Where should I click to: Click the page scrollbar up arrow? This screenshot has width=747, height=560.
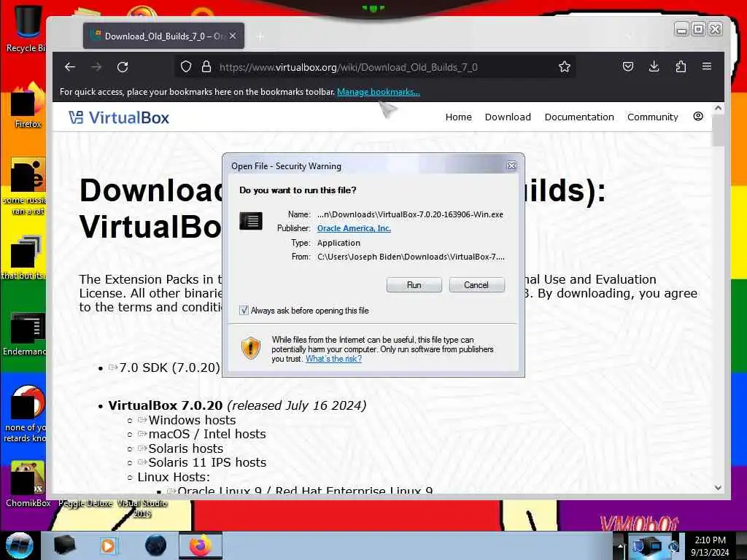click(x=718, y=109)
